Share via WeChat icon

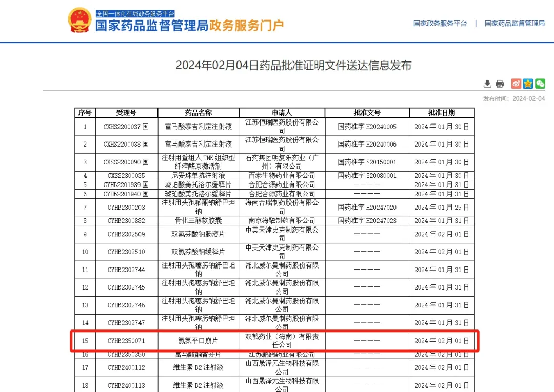pos(540,84)
